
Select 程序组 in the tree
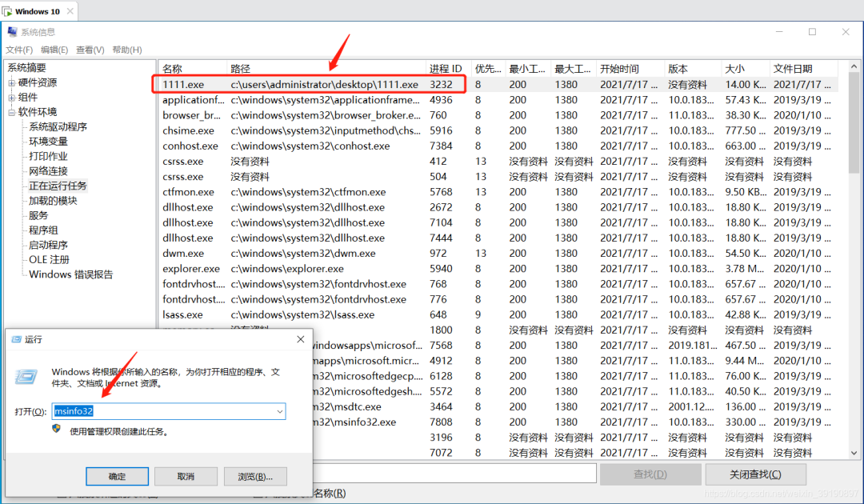click(43, 230)
